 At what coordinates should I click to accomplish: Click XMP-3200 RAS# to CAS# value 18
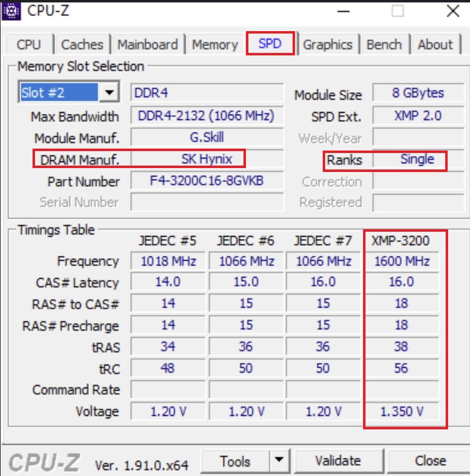pyautogui.click(x=401, y=303)
